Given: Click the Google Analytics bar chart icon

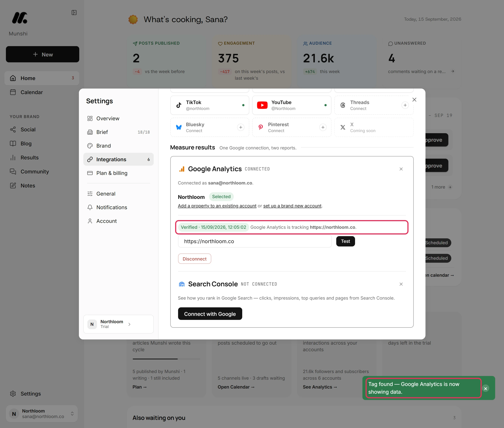Looking at the screenshot, I should click(182, 169).
